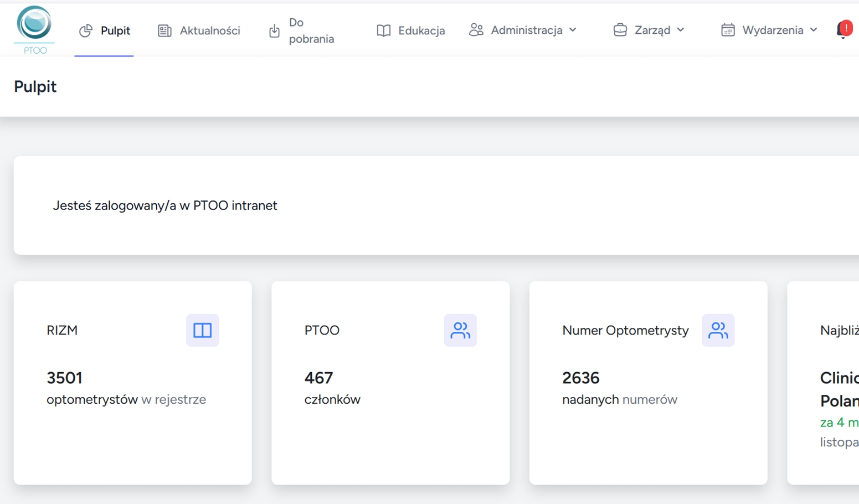The height and width of the screenshot is (504, 859).
Task: Click the RIZM statistics card
Action: pyautogui.click(x=133, y=382)
